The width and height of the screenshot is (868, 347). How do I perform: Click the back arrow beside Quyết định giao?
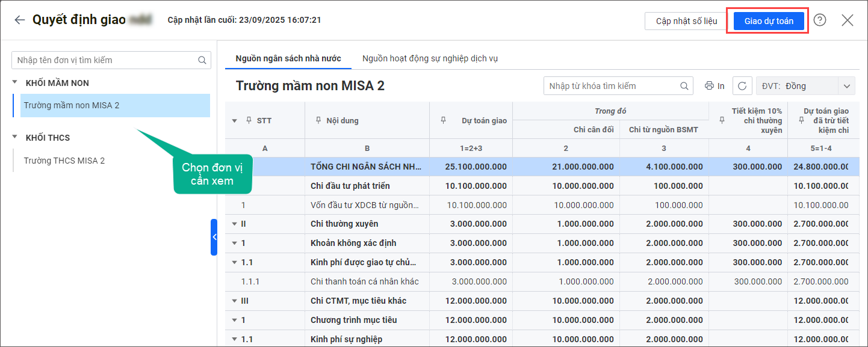point(20,20)
